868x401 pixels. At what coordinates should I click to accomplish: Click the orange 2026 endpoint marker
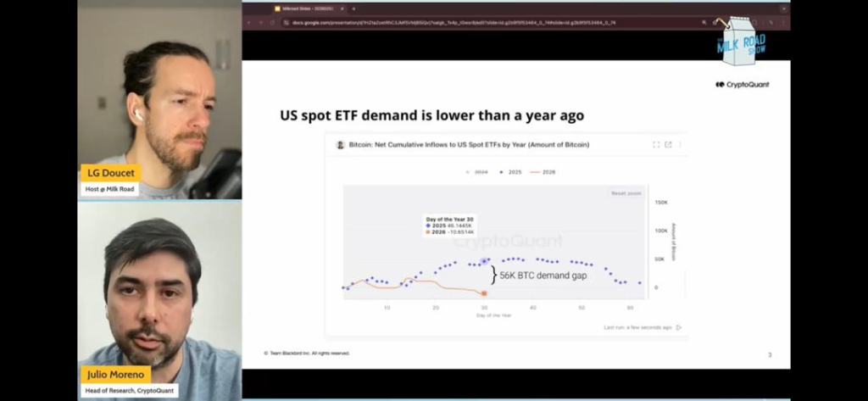click(x=484, y=293)
